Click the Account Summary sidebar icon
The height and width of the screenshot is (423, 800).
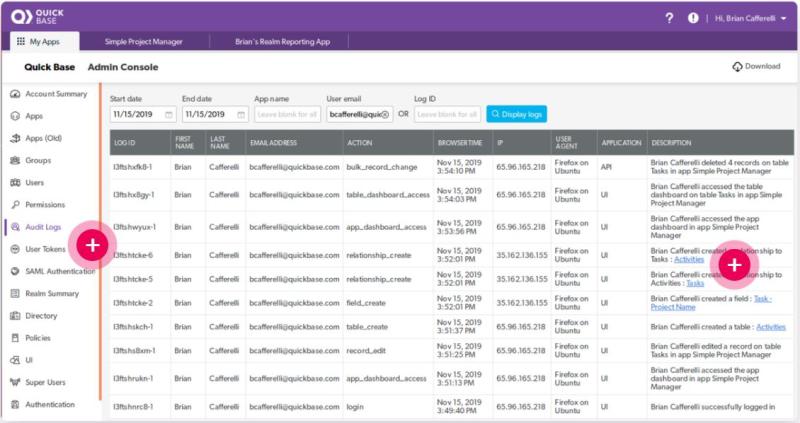[x=15, y=94]
